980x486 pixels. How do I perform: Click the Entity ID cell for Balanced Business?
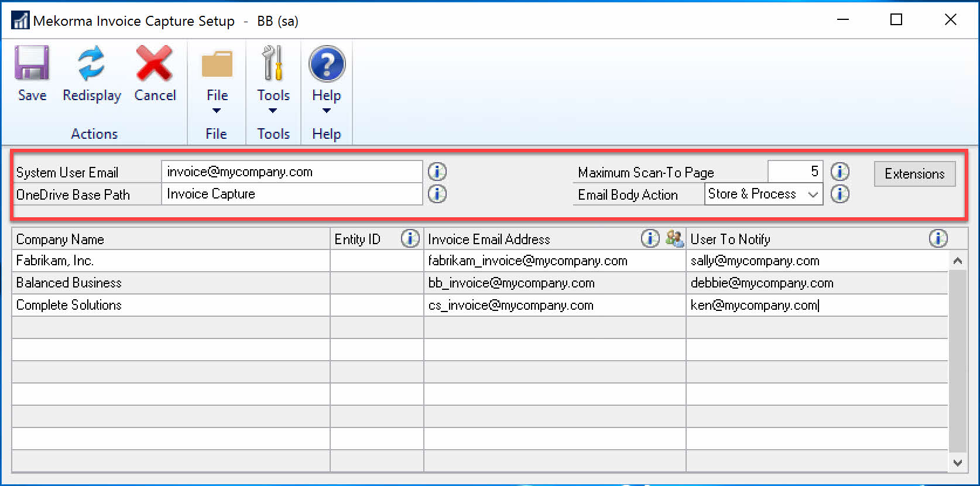376,283
